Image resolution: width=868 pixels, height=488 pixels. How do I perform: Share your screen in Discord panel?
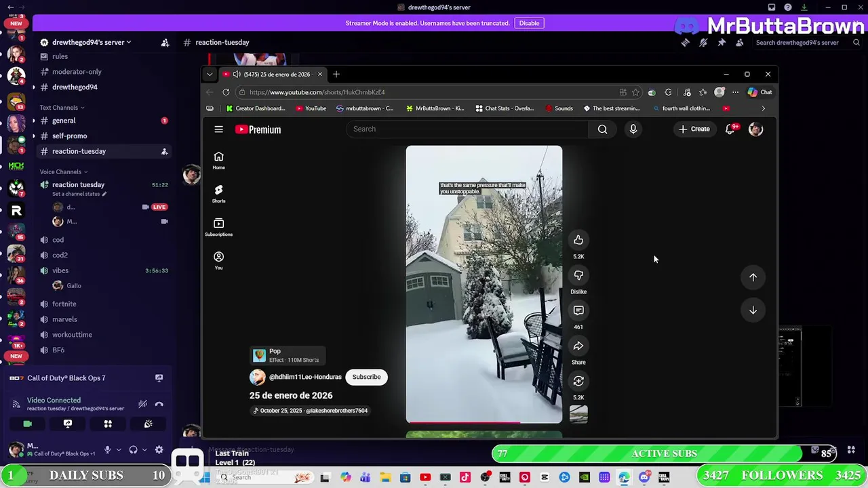tap(67, 424)
